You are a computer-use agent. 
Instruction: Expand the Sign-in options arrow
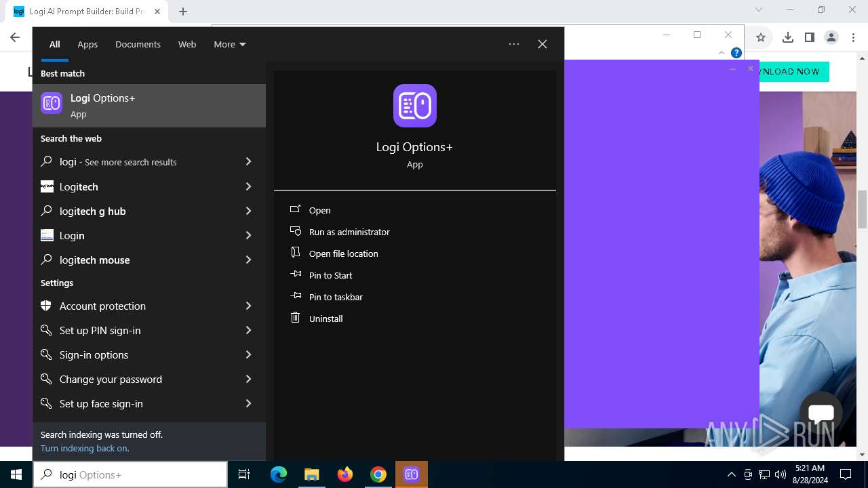point(248,354)
